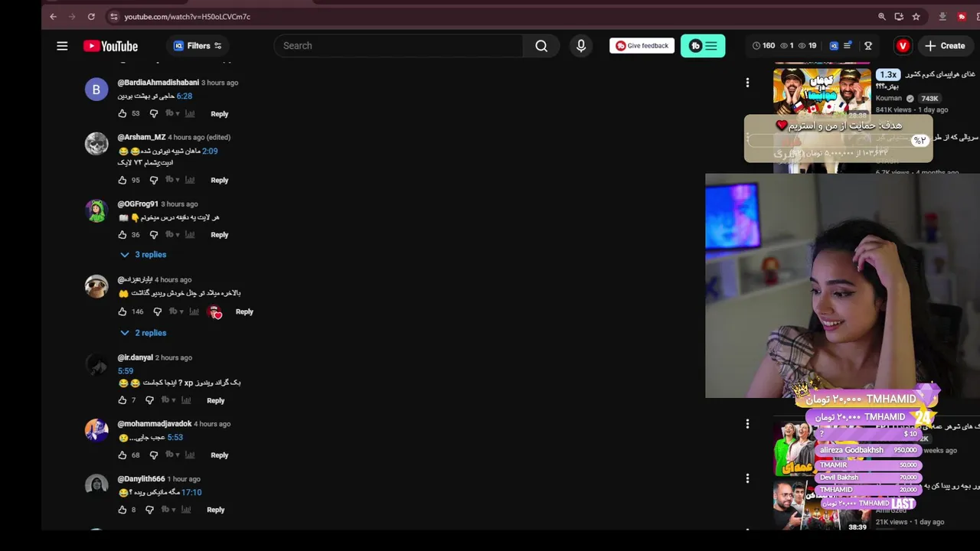
Task: Open Kouman channel name link
Action: tap(889, 99)
